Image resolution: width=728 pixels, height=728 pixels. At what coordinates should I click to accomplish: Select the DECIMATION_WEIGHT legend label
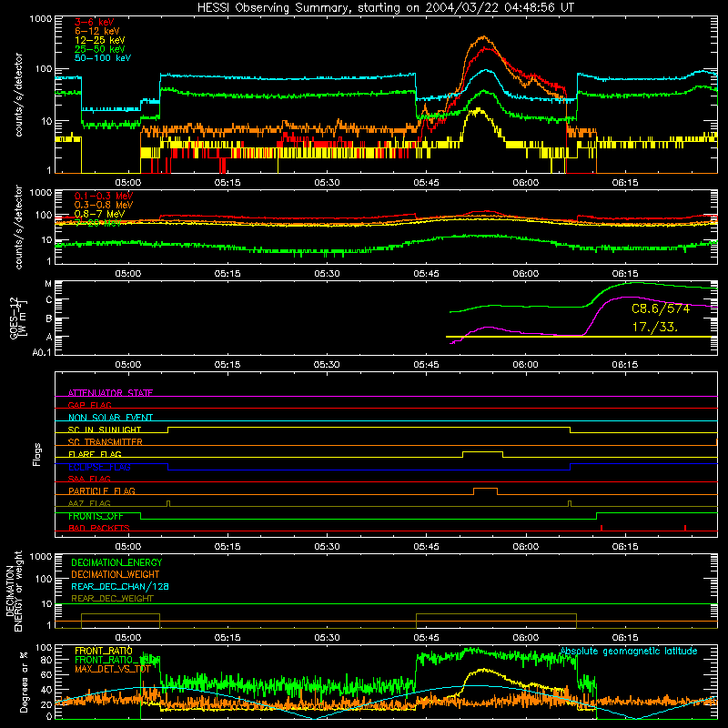116,575
